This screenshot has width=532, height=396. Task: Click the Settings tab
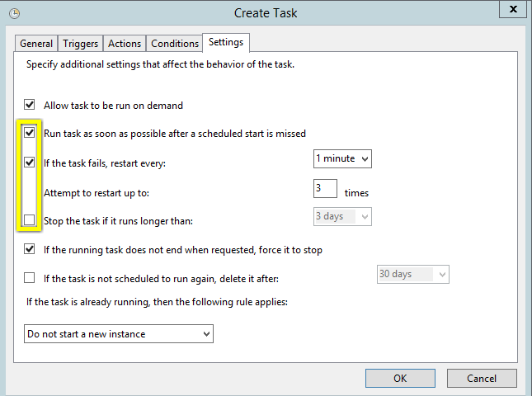tap(226, 42)
